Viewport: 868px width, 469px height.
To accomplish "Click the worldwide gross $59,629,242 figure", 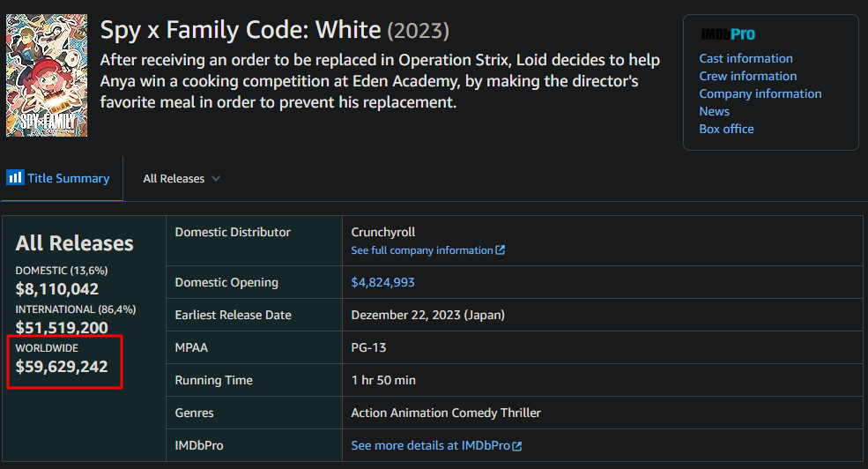I will (62, 366).
